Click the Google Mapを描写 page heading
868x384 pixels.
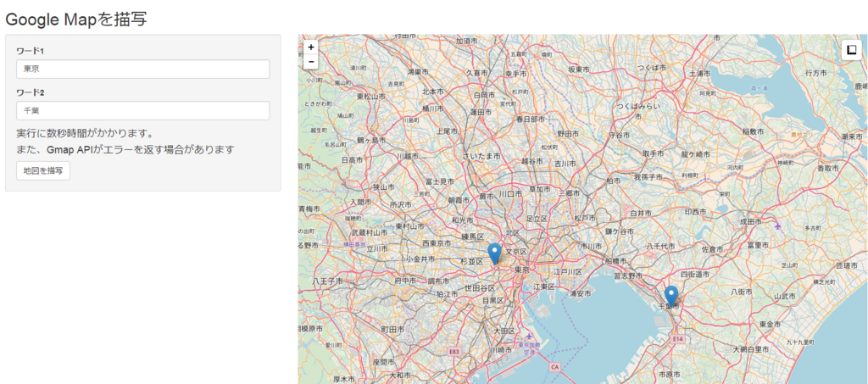[x=75, y=19]
